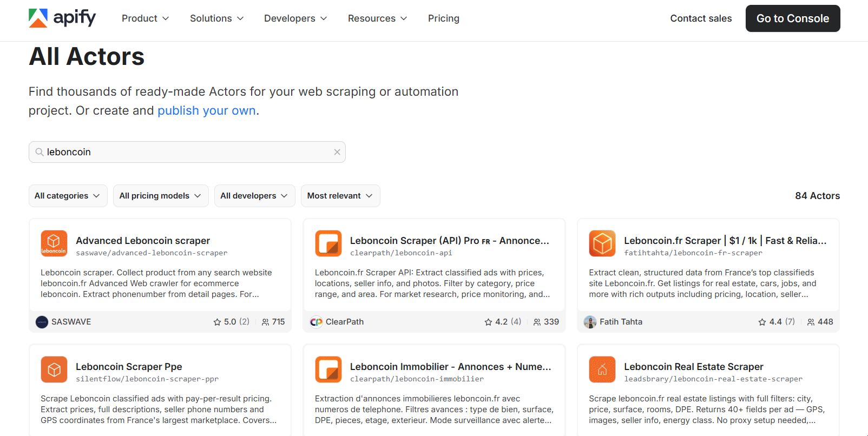Follow the publish your own link
Viewport: 868px width, 436px height.
[207, 110]
